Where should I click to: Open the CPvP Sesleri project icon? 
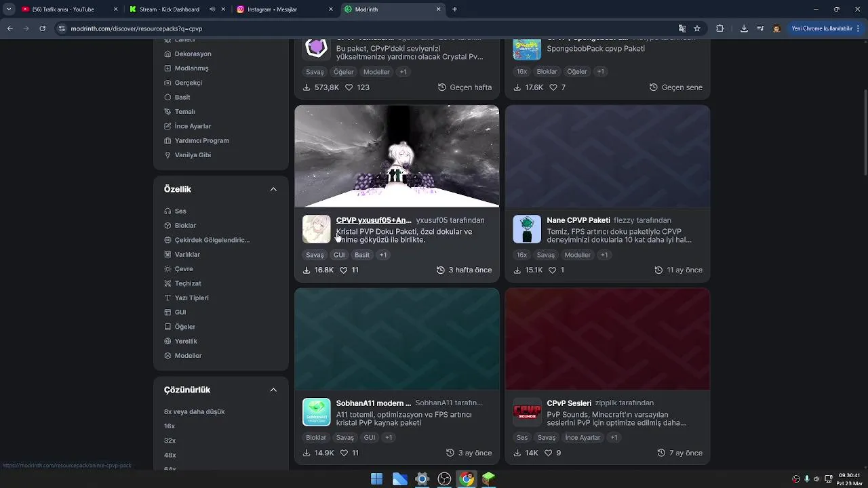527,412
